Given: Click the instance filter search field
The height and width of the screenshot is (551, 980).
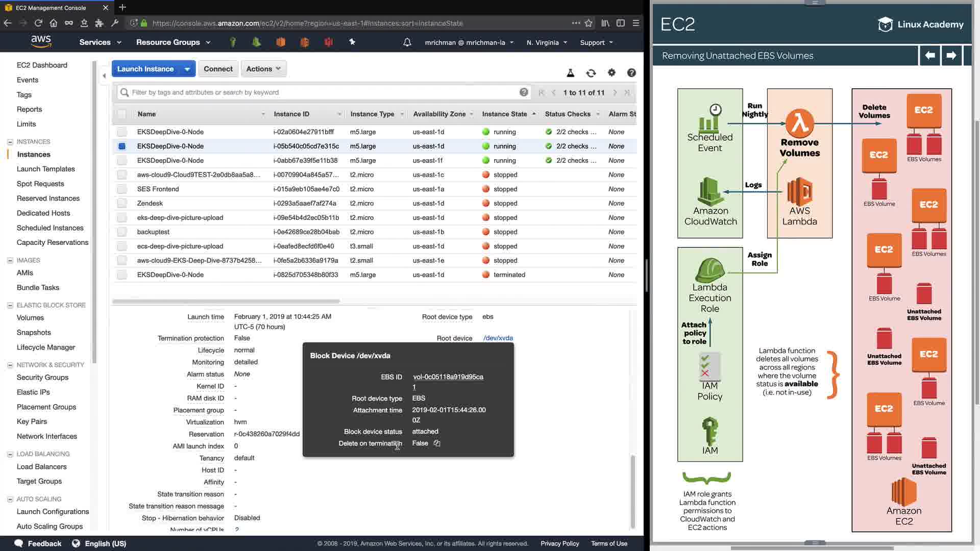Looking at the screenshot, I should click(322, 92).
